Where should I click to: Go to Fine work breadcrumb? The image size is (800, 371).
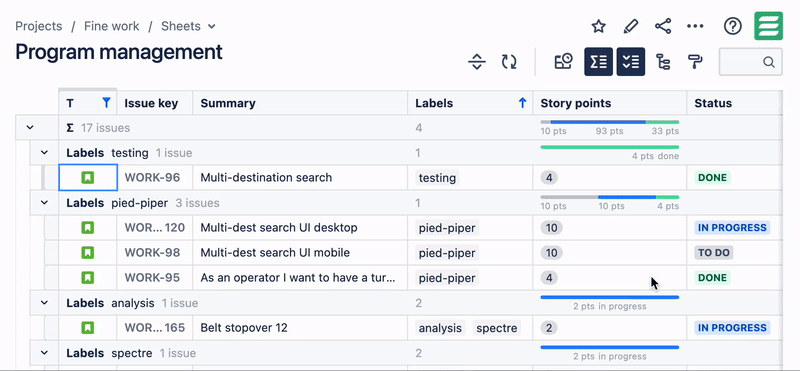point(111,26)
